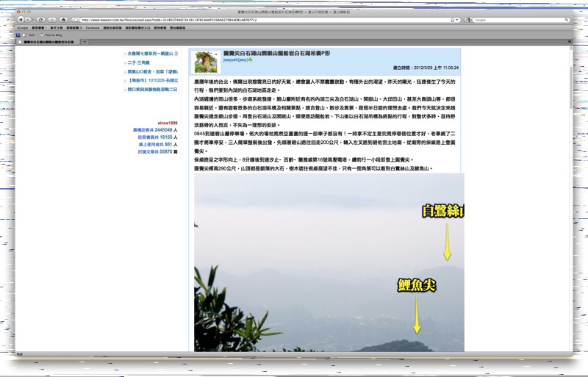The image size is (588, 377).
Task: Click the notepad icon next to Edit
Action: 24,35
